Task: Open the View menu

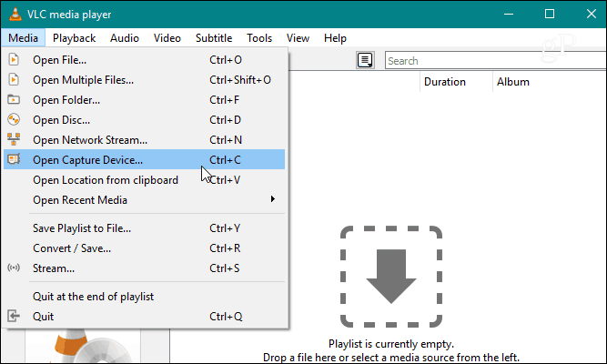Action: coord(298,38)
